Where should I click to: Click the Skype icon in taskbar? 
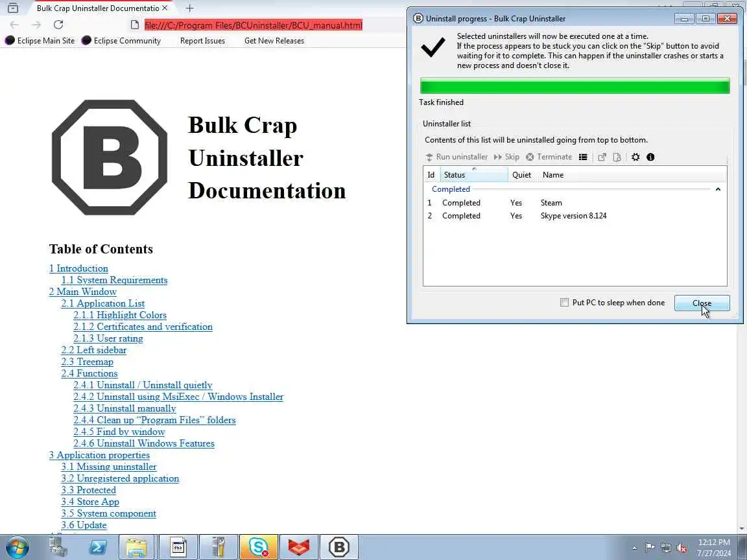pos(259,547)
